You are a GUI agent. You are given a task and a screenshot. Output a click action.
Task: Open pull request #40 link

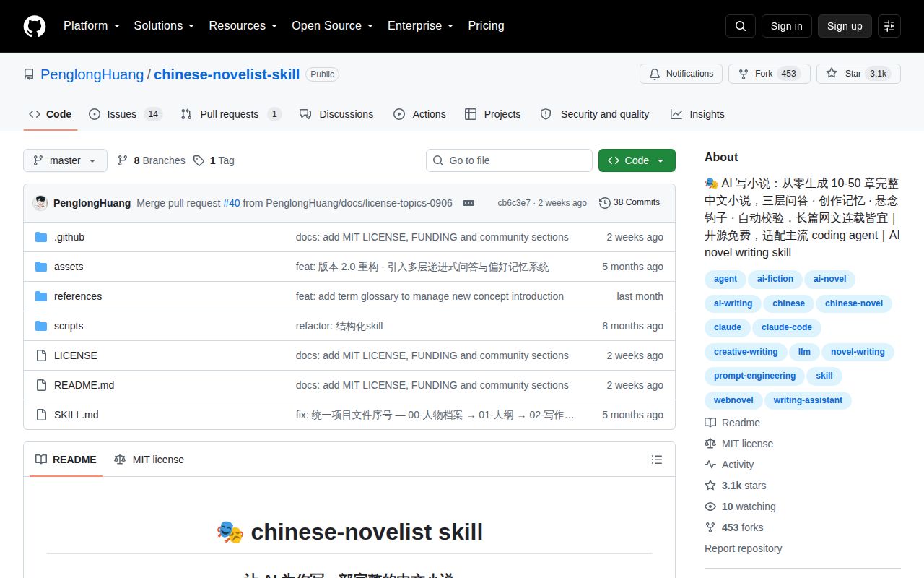pos(232,203)
